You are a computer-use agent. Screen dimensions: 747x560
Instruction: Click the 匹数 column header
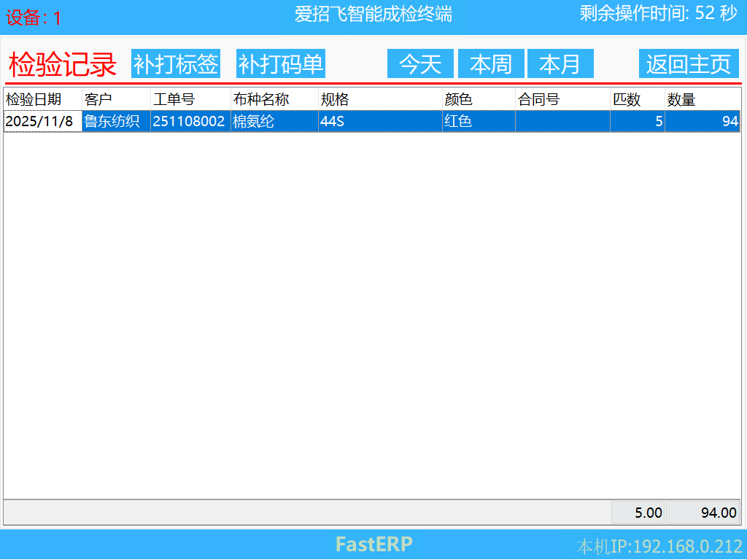pos(638,99)
